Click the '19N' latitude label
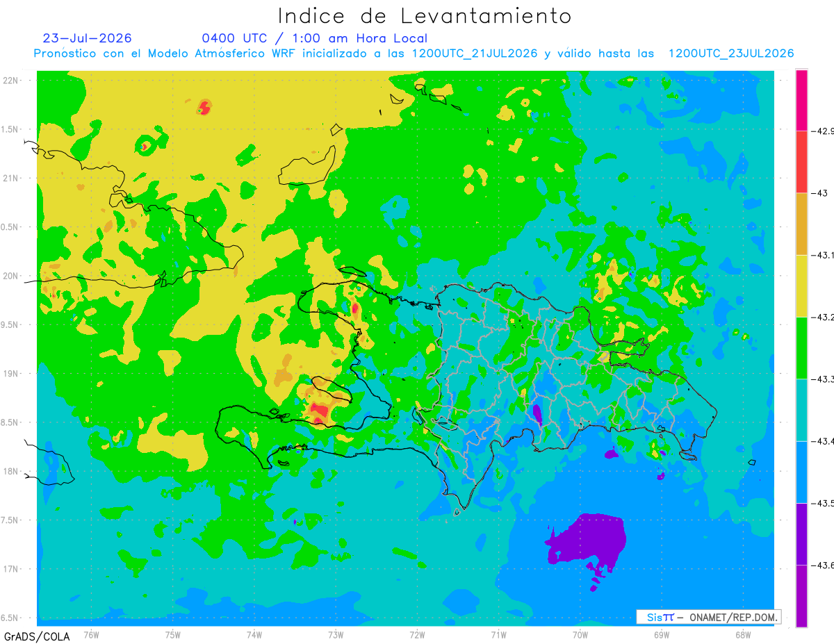This screenshot has width=834, height=644. (x=12, y=374)
